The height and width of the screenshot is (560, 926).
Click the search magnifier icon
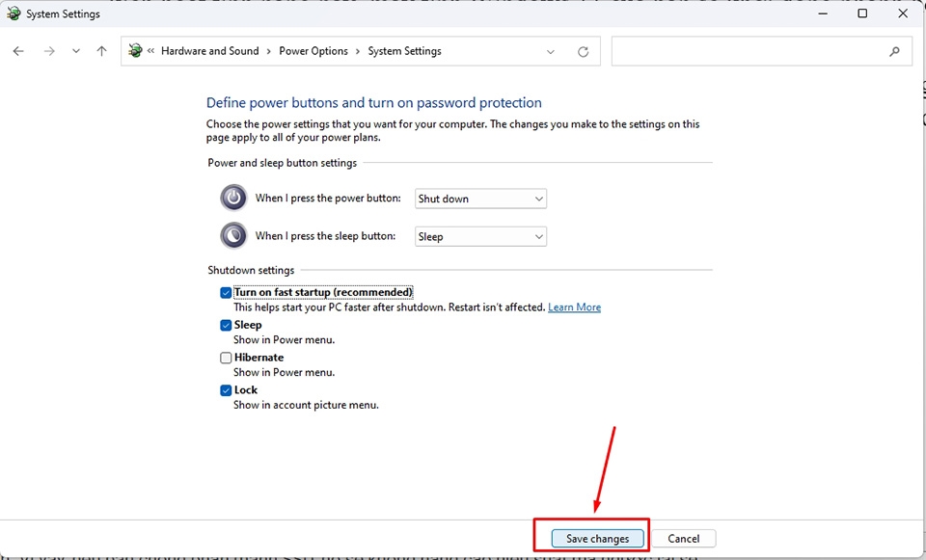click(894, 50)
